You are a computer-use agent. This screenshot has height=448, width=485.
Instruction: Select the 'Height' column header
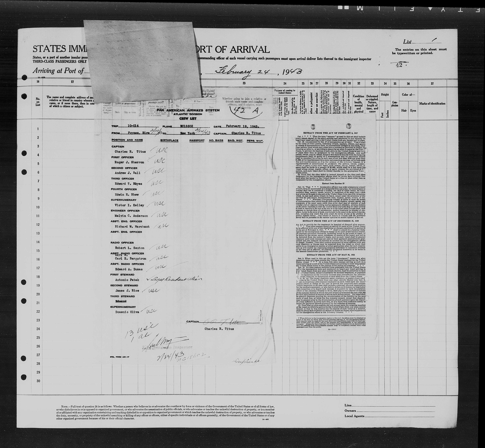pyautogui.click(x=385, y=95)
